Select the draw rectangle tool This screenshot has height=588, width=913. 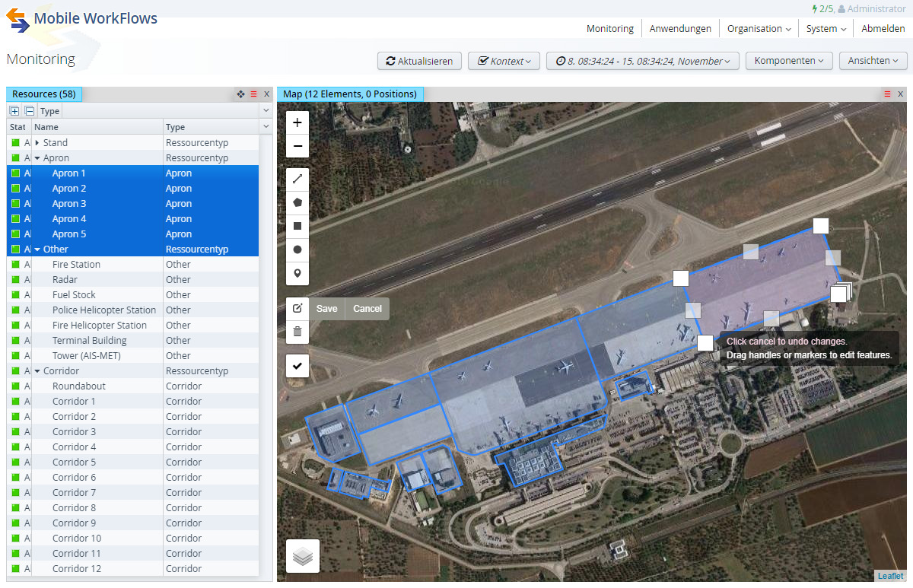[297, 226]
